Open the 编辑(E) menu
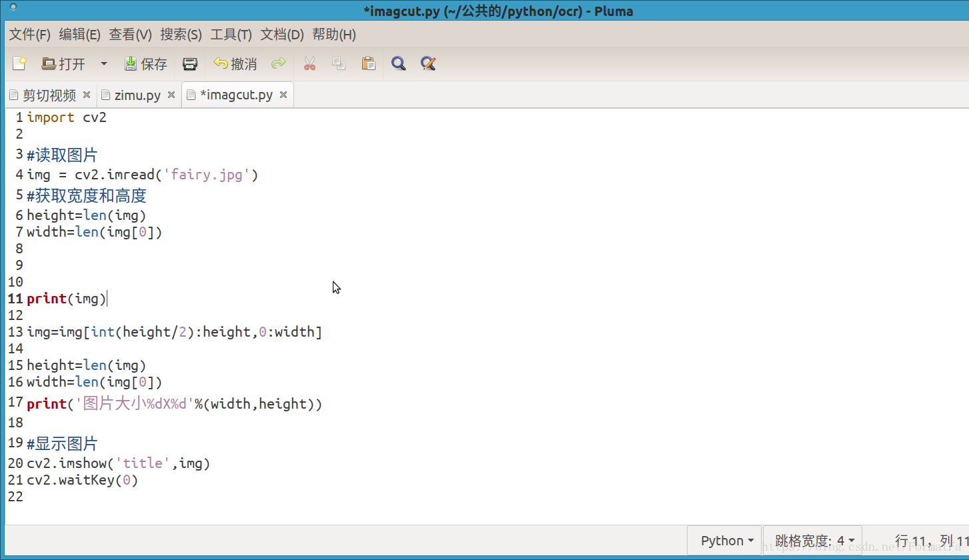Image resolution: width=969 pixels, height=560 pixels. [x=80, y=35]
